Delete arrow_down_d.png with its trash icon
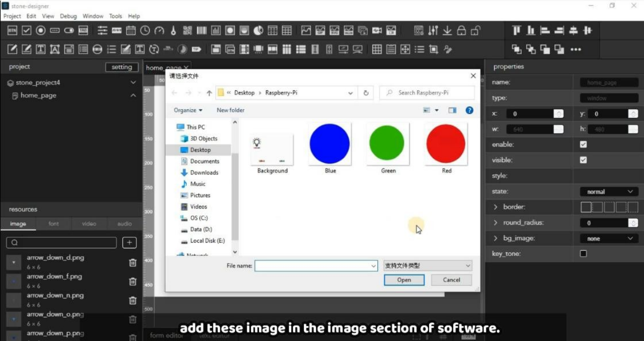 point(133,262)
